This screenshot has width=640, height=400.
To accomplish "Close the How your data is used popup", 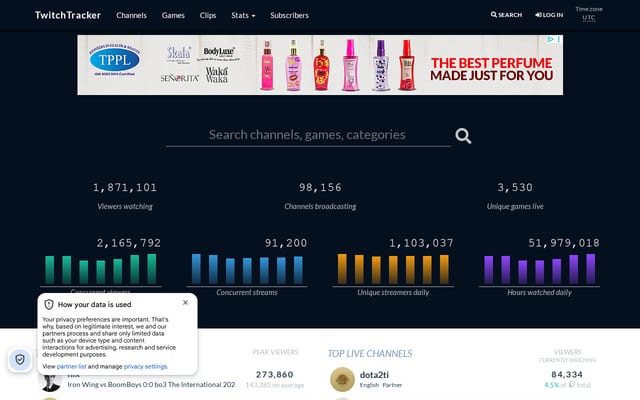I will 185,302.
